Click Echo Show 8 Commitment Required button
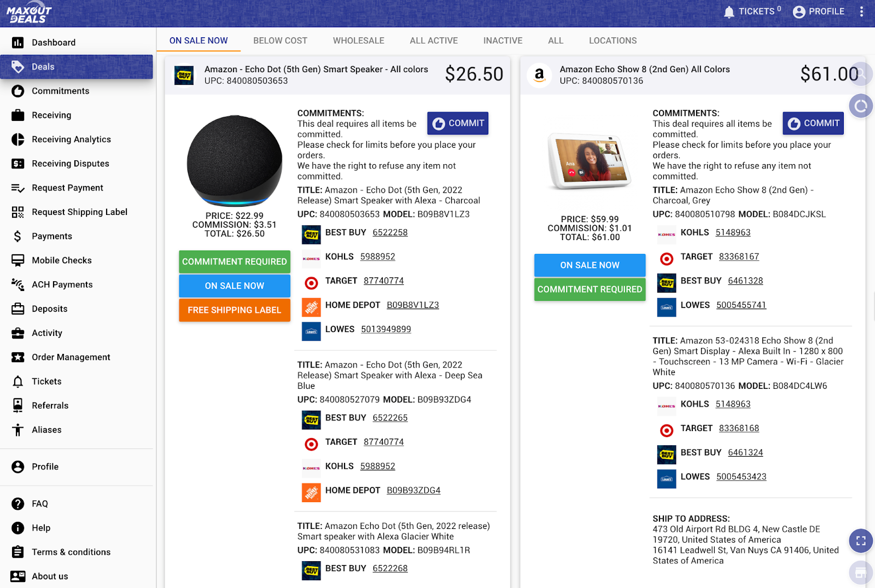This screenshot has width=875, height=588. (x=590, y=289)
